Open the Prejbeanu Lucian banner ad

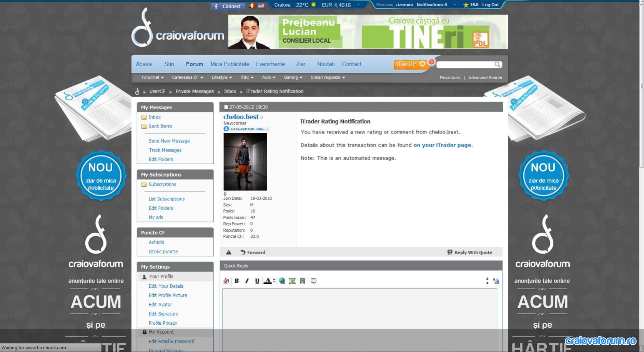click(368, 32)
